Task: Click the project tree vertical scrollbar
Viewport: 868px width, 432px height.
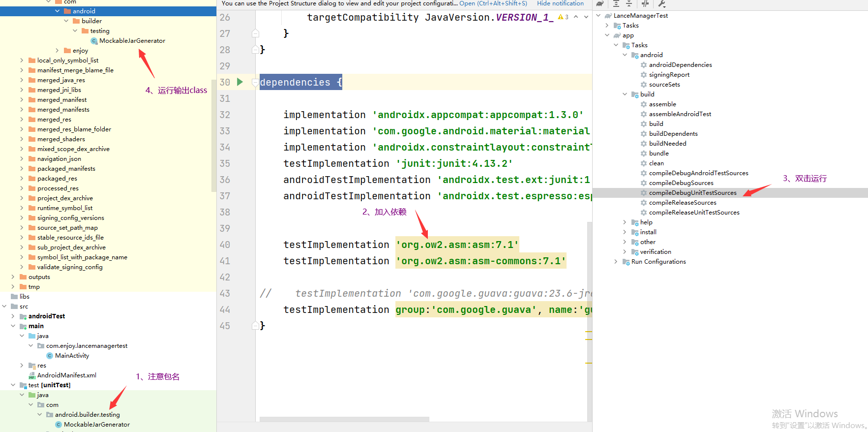Action: (214, 135)
